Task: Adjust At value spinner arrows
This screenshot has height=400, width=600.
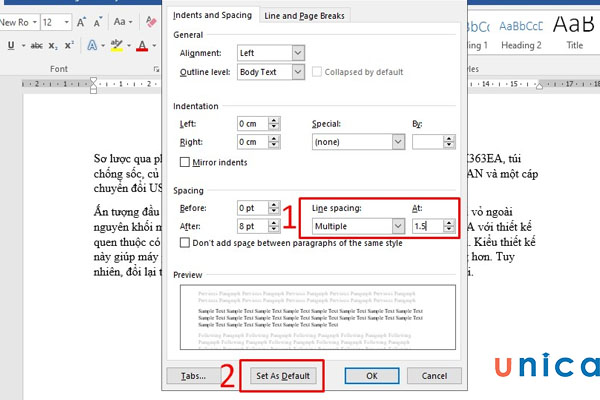Action: point(449,226)
